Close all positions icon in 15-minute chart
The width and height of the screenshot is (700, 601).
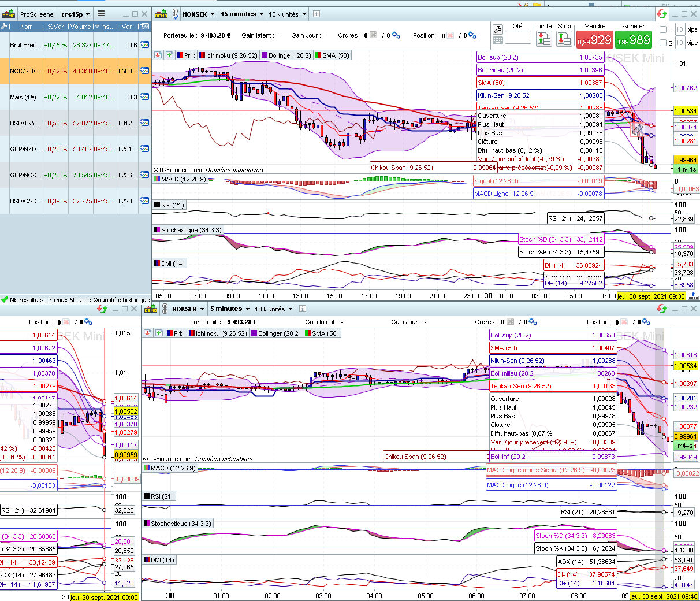pyautogui.click(x=450, y=35)
